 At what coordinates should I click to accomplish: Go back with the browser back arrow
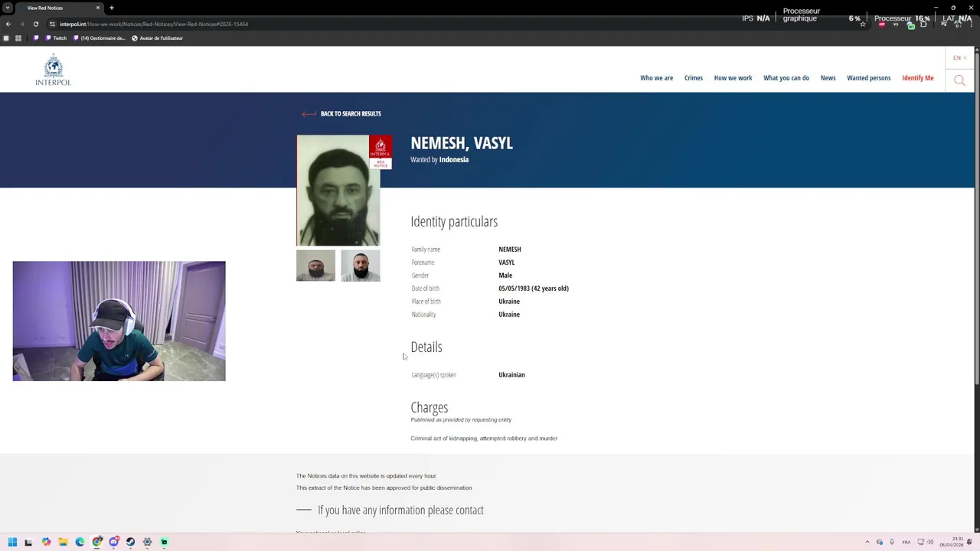coord(8,24)
